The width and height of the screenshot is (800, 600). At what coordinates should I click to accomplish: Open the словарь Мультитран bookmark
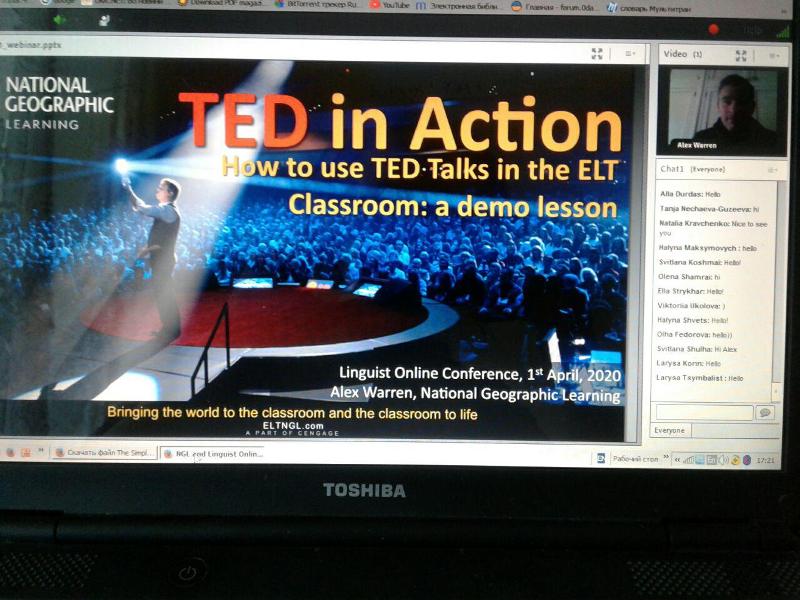[x=649, y=9]
